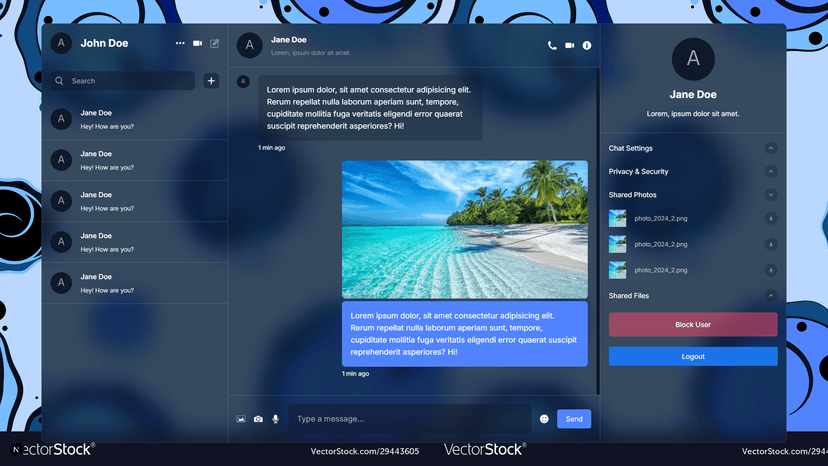Click the second shared photo thumbnail
The image size is (828, 466).
pos(617,244)
